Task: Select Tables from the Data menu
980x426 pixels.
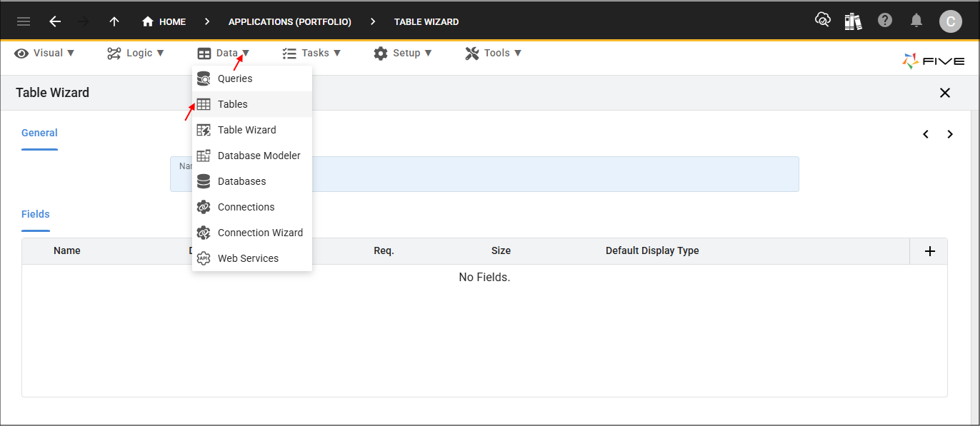Action: (233, 104)
